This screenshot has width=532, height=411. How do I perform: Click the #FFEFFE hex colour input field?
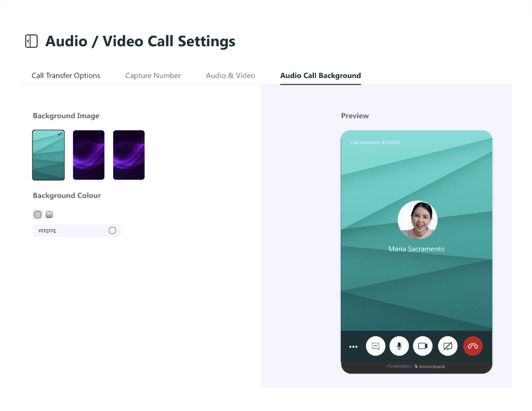click(x=69, y=231)
